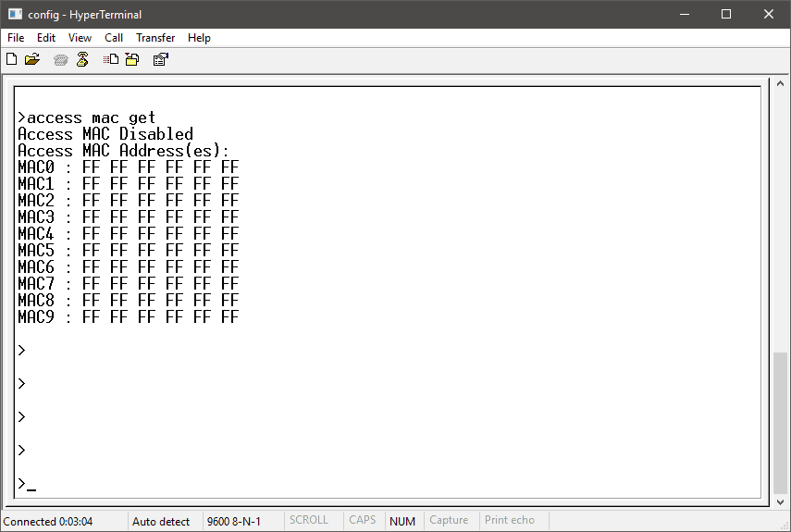This screenshot has height=532, width=791.
Task: Open the Properties toolbar icon
Action: coord(160,60)
